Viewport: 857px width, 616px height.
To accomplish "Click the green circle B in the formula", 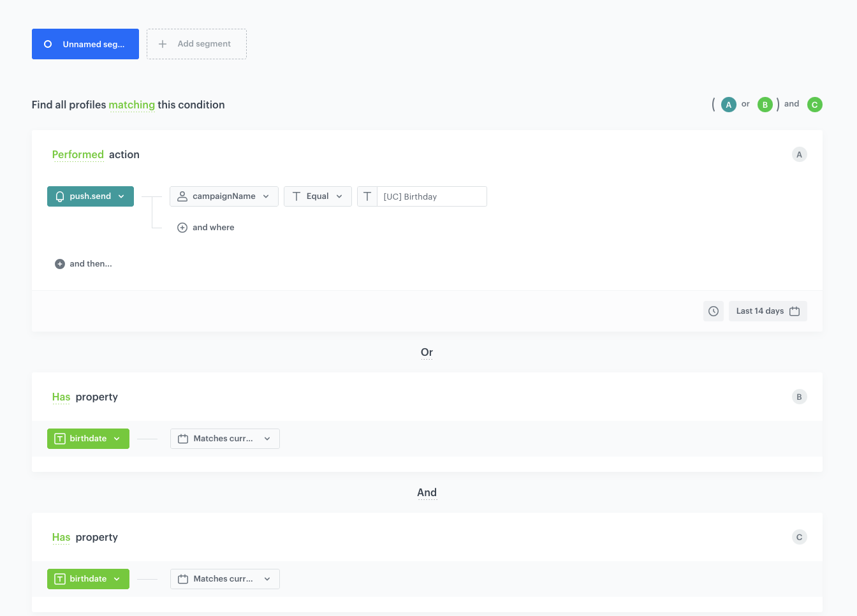I will pyautogui.click(x=765, y=105).
